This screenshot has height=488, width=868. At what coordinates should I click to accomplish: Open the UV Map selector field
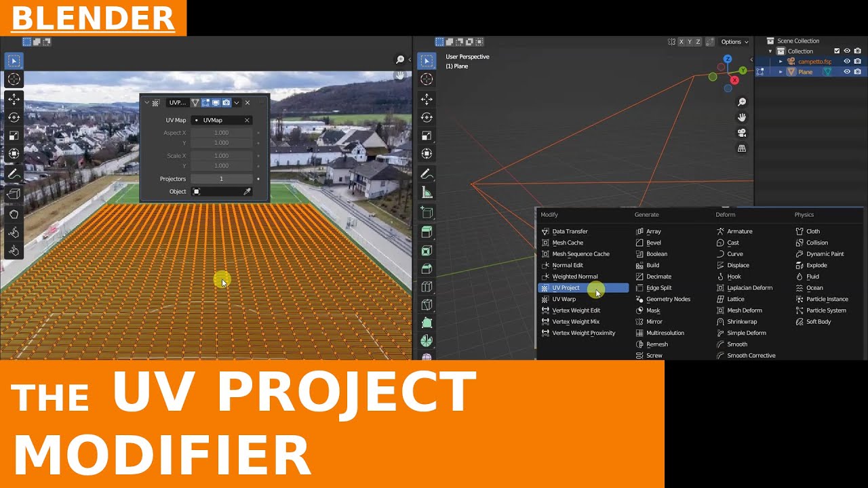(x=222, y=120)
